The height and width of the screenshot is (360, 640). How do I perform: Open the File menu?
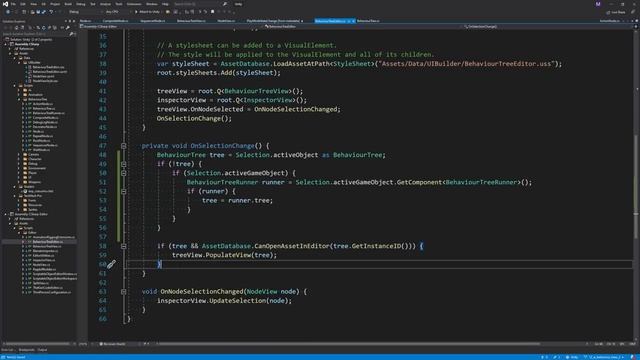[13, 4]
